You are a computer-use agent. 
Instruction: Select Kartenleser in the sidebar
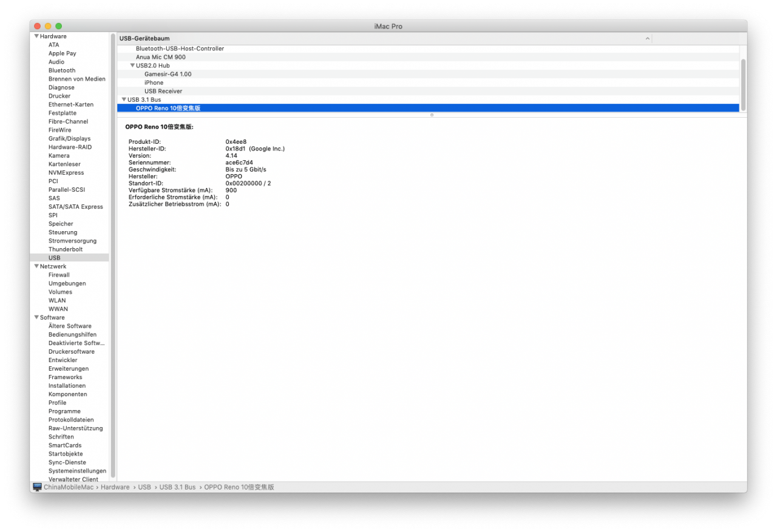click(x=64, y=164)
